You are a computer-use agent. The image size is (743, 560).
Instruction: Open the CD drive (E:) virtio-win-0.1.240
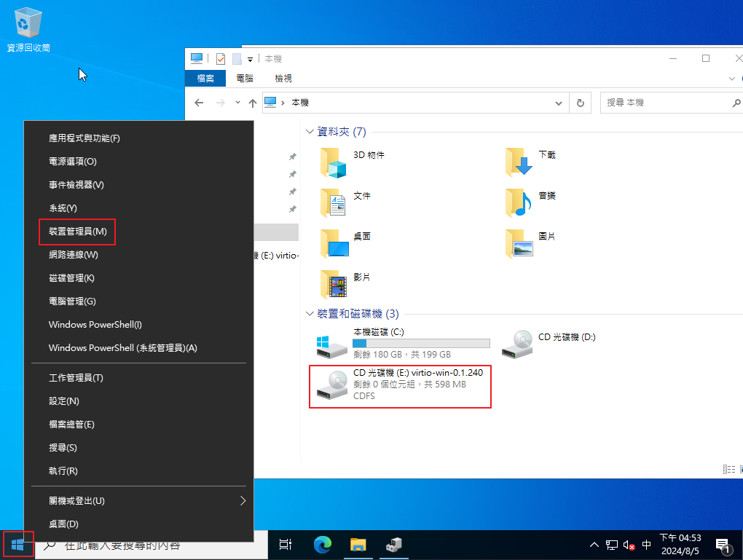pos(399,386)
